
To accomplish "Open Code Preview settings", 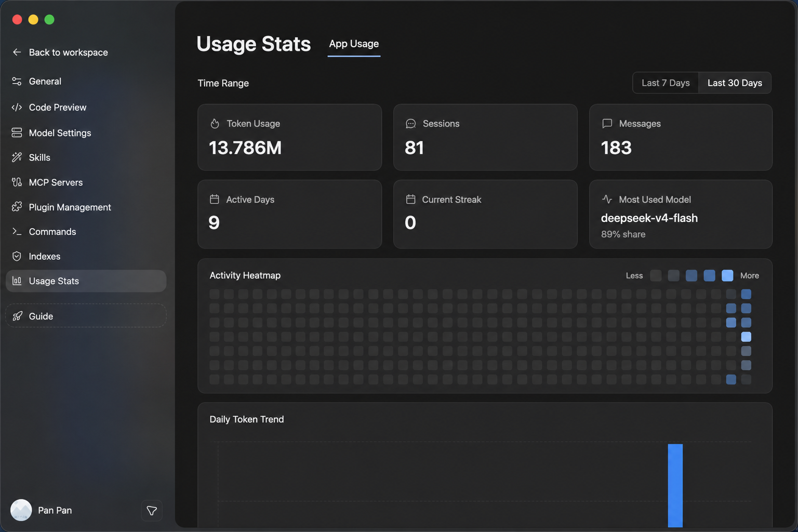I will click(86, 107).
